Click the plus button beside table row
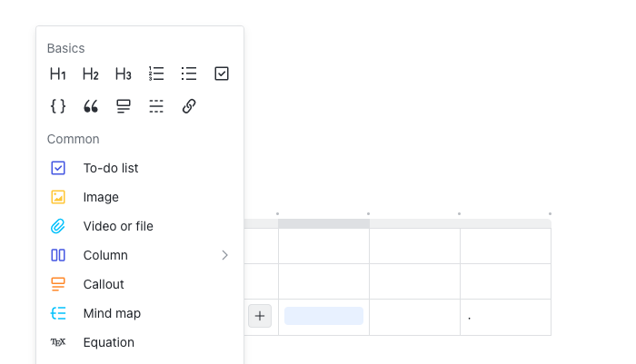Image resolution: width=636 pixels, height=364 pixels. coord(260,316)
